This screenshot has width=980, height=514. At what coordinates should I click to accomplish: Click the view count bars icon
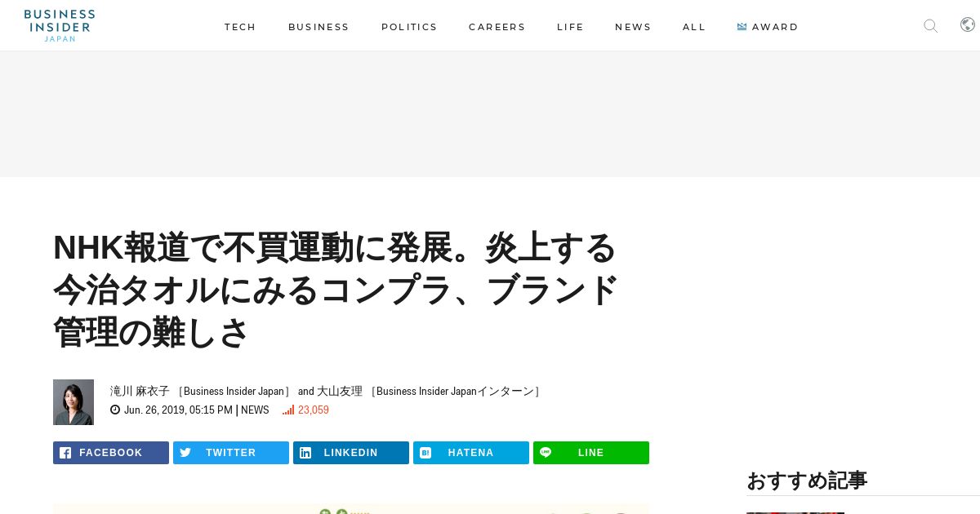pyautogui.click(x=288, y=410)
